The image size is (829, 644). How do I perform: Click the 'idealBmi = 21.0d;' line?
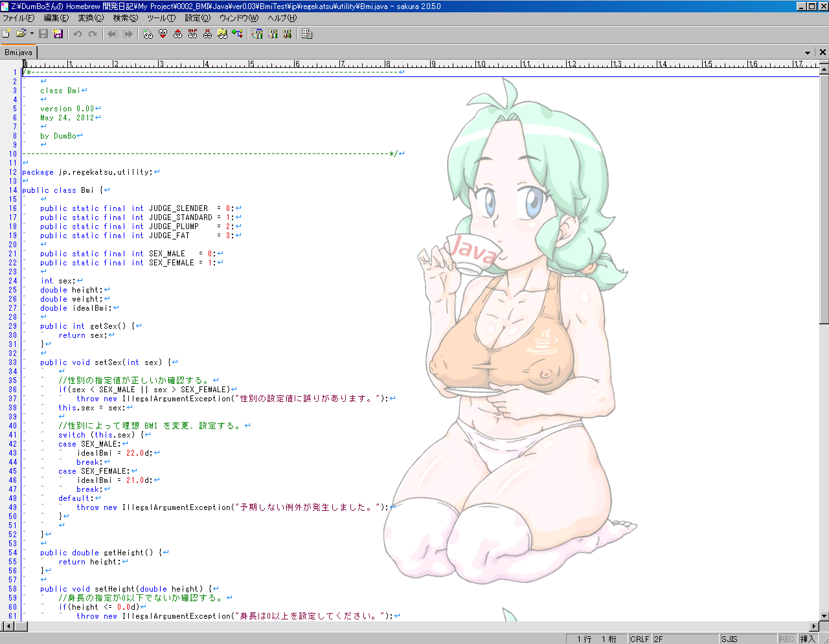point(115,480)
